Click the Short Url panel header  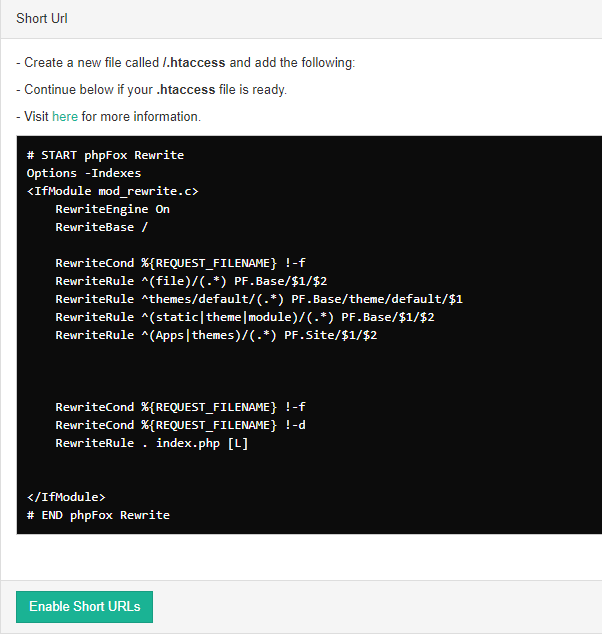tap(42, 19)
